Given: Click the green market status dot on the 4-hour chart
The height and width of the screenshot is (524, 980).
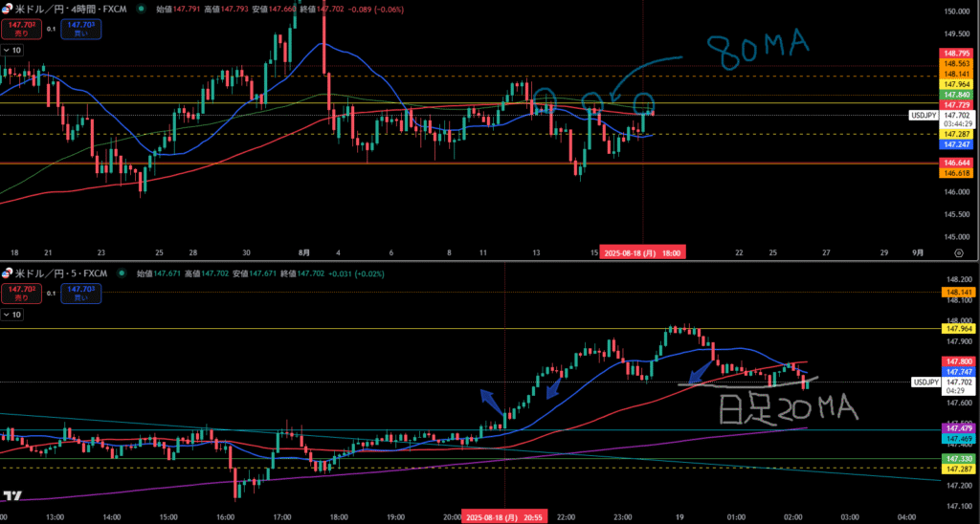Looking at the screenshot, I should (x=142, y=9).
